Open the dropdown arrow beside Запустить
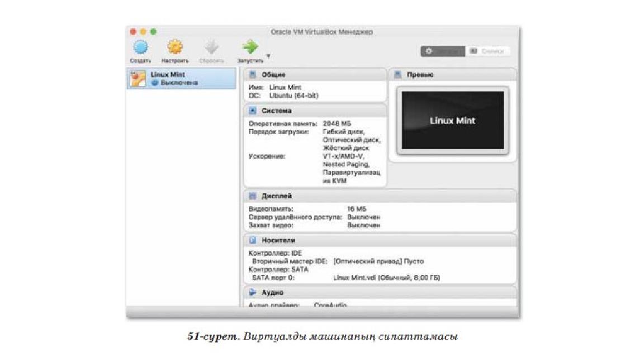This screenshot has width=644, height=362. pyautogui.click(x=268, y=56)
